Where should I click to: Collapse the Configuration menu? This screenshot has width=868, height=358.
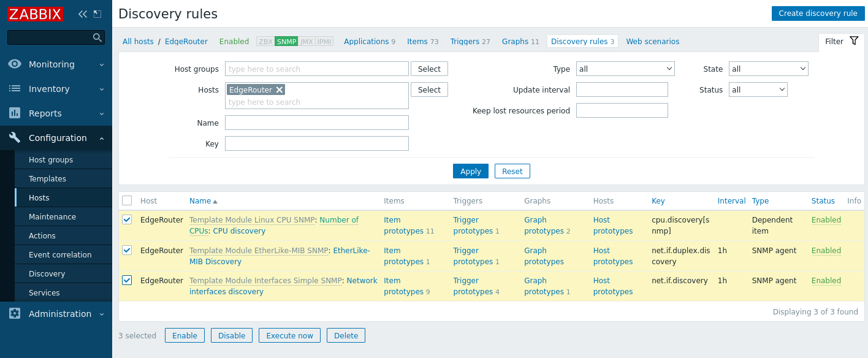coord(56,138)
